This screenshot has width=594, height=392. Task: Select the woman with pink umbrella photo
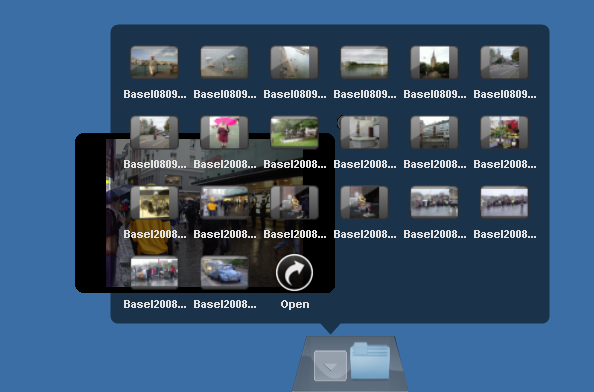click(x=224, y=132)
